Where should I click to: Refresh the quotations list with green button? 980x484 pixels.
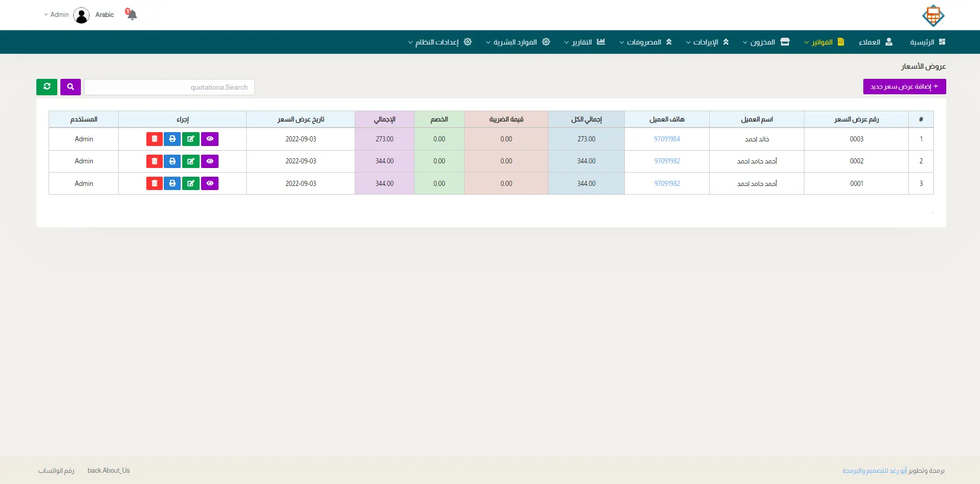pyautogui.click(x=47, y=87)
